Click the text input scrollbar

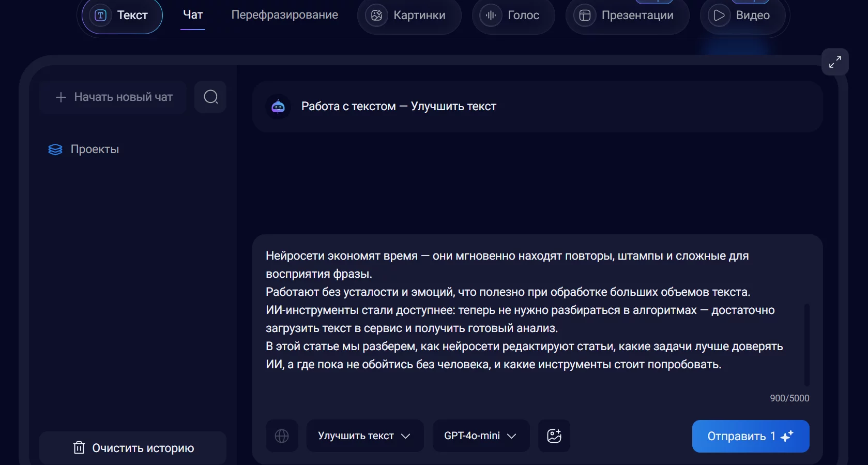pyautogui.click(x=806, y=344)
